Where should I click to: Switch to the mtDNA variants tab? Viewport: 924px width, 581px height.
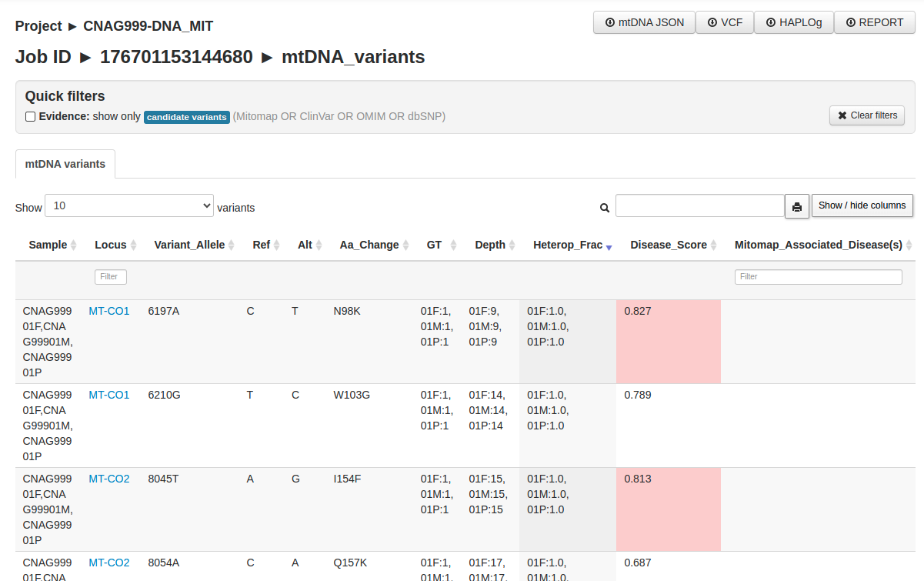point(65,164)
